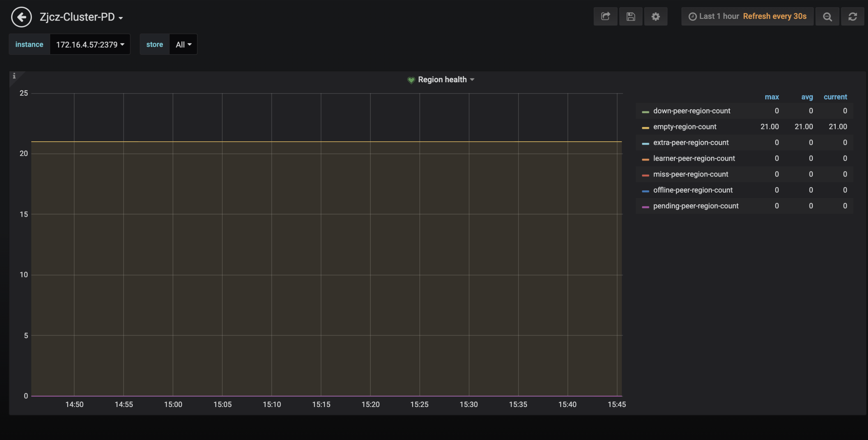Open the panel info 'i' corner icon
The image size is (868, 440).
click(x=14, y=75)
